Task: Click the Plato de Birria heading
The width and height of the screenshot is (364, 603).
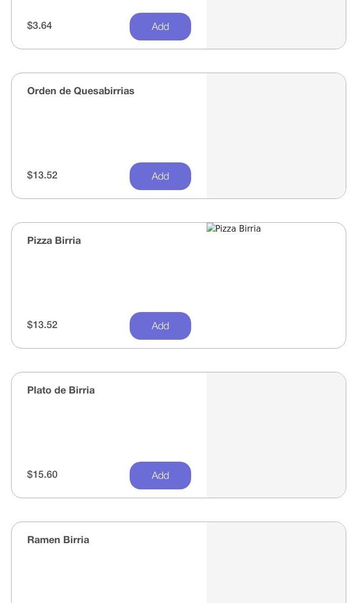Action: pyautogui.click(x=61, y=390)
